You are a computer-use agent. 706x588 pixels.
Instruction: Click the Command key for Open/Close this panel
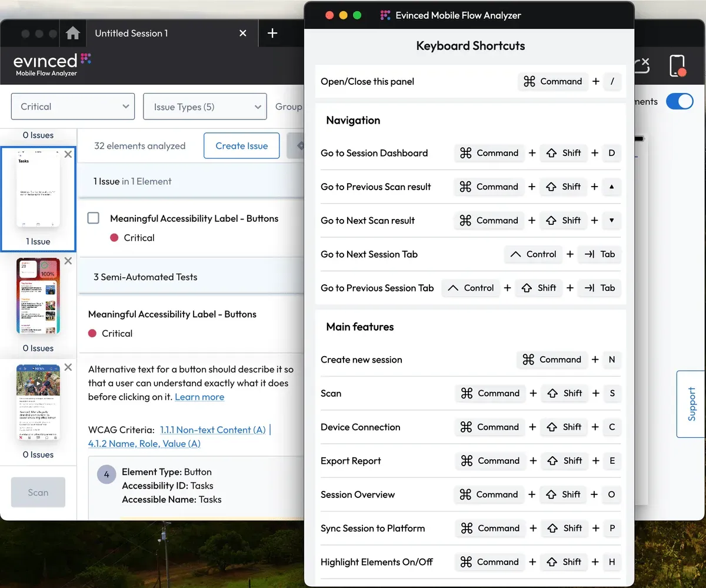553,81
